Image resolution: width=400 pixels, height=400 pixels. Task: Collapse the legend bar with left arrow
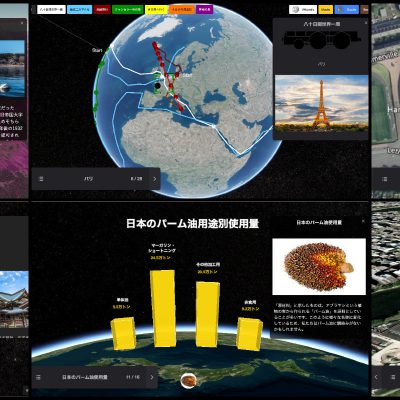coord(33,10)
